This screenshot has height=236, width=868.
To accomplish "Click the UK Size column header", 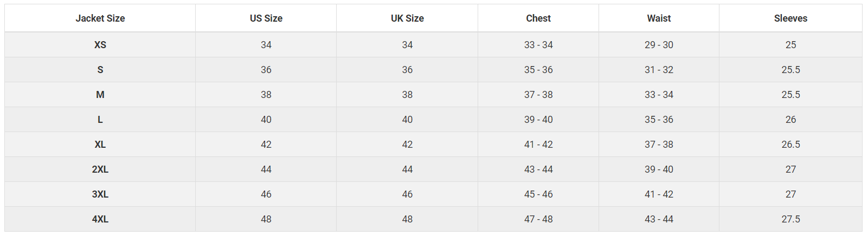I will pyautogui.click(x=407, y=18).
